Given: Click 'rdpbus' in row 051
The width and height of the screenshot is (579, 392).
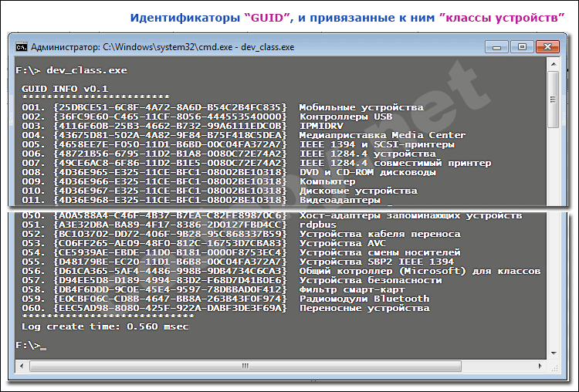Looking at the screenshot, I should point(318,225).
